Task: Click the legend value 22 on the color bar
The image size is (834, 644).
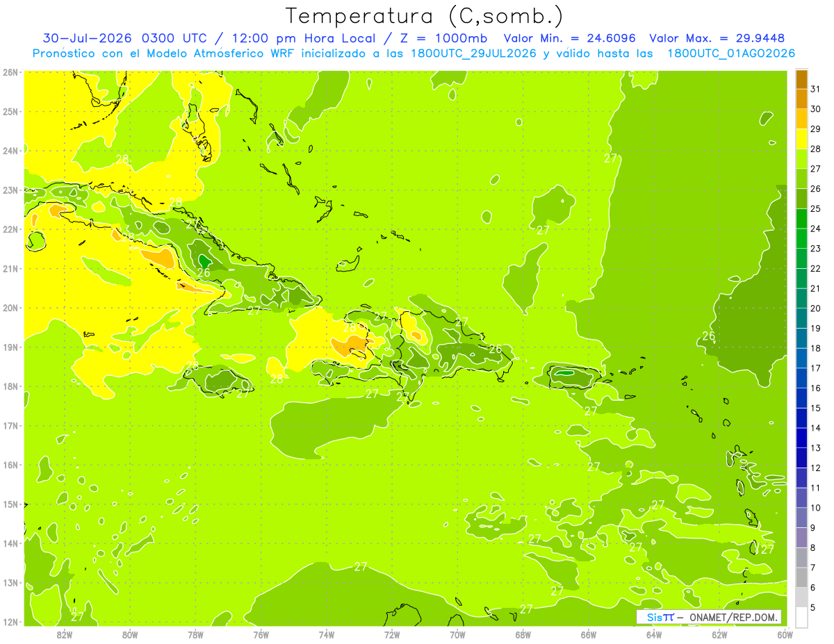Action: [815, 268]
